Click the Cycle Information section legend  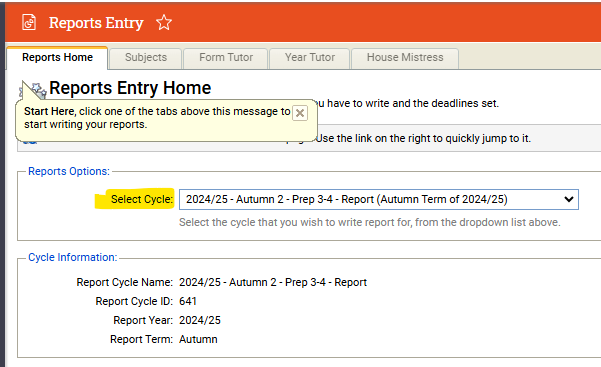pos(72,257)
